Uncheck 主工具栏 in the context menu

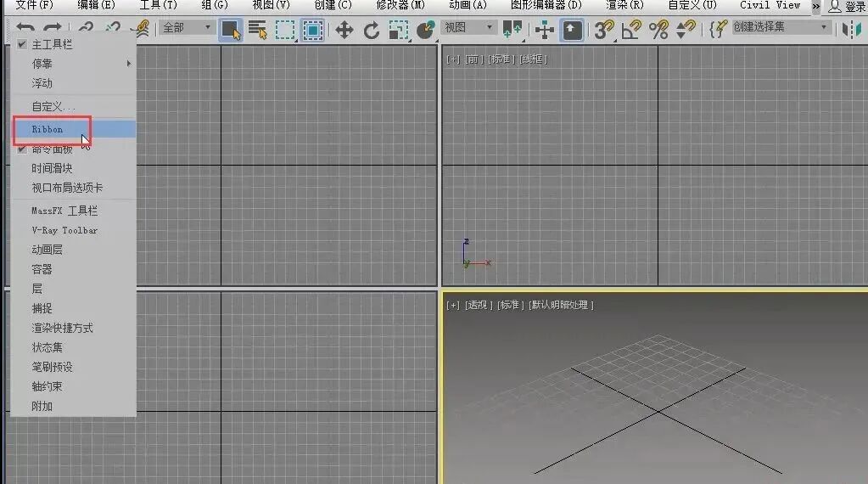(x=73, y=44)
